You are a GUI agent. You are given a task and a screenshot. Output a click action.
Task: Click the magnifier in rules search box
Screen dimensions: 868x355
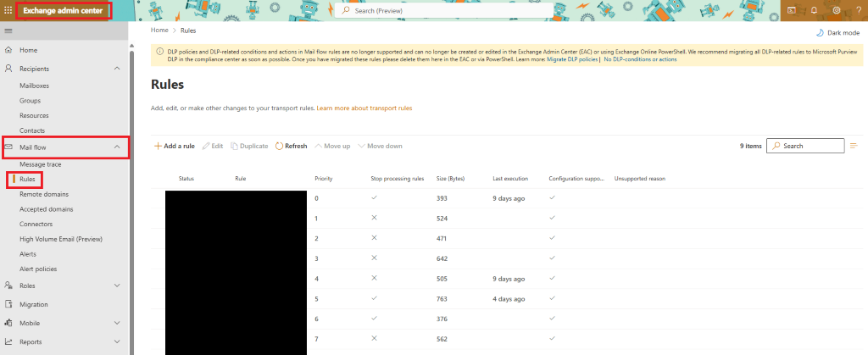click(776, 146)
